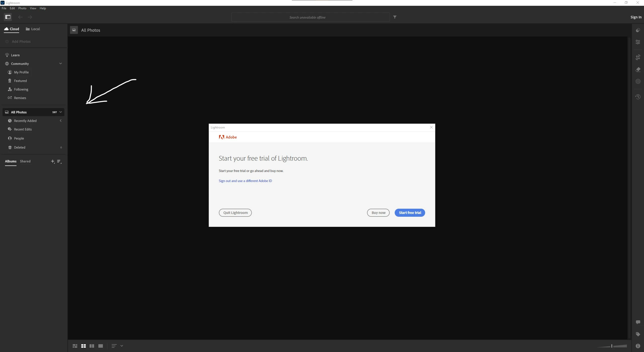Switch to the Local tab
The height and width of the screenshot is (352, 644).
pyautogui.click(x=33, y=29)
